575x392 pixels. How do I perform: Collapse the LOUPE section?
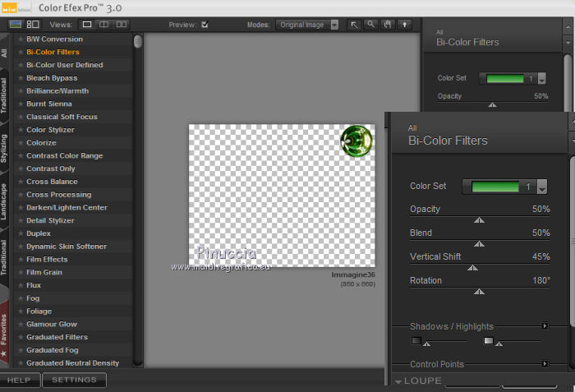click(x=398, y=381)
